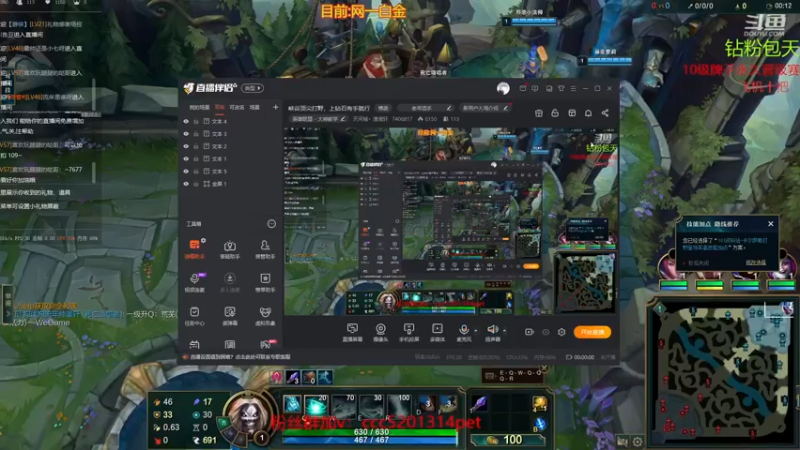The image size is (800, 450).
Task: Switch to the orange highlighted scene tab
Action: point(219,108)
